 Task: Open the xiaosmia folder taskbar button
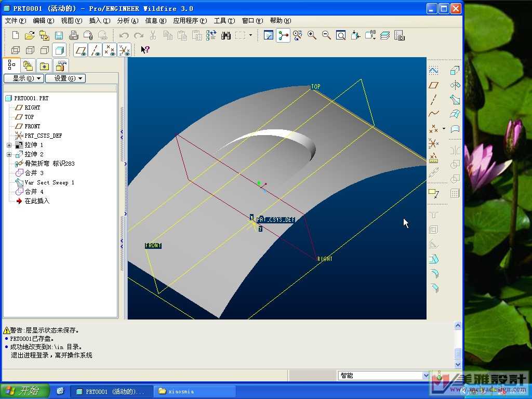click(194, 392)
